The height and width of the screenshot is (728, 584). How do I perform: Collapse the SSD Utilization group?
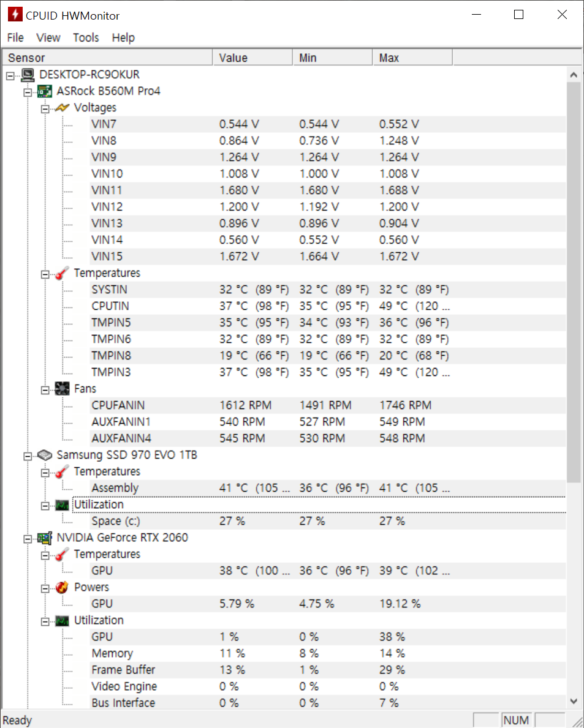click(x=45, y=506)
